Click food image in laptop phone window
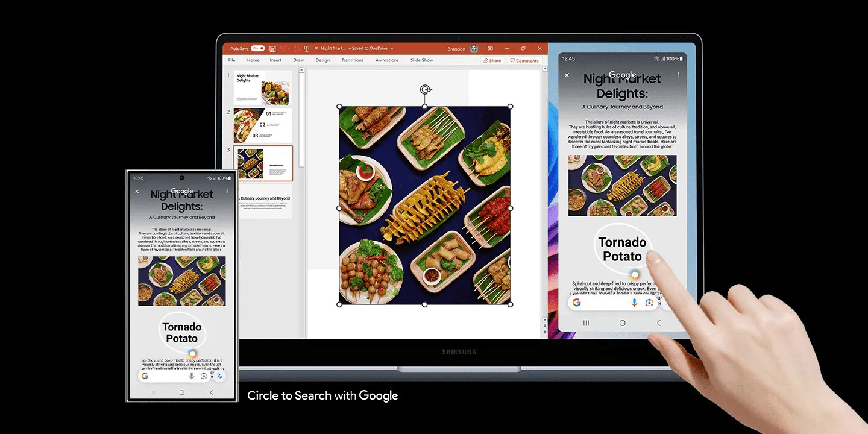 pos(622,186)
